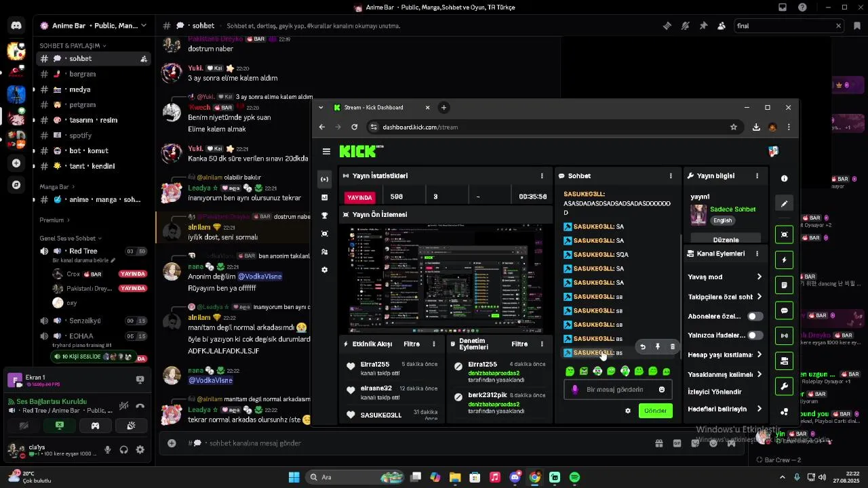Delete the hovered SASUKEG3LL chat message

click(x=672, y=346)
